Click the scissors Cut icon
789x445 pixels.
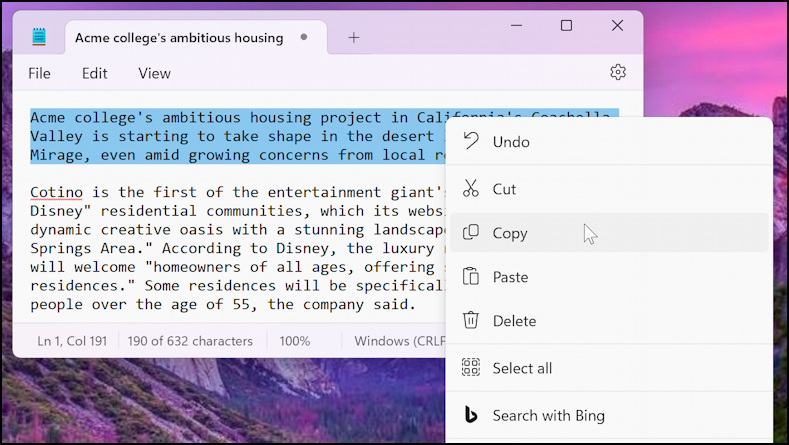pos(471,189)
